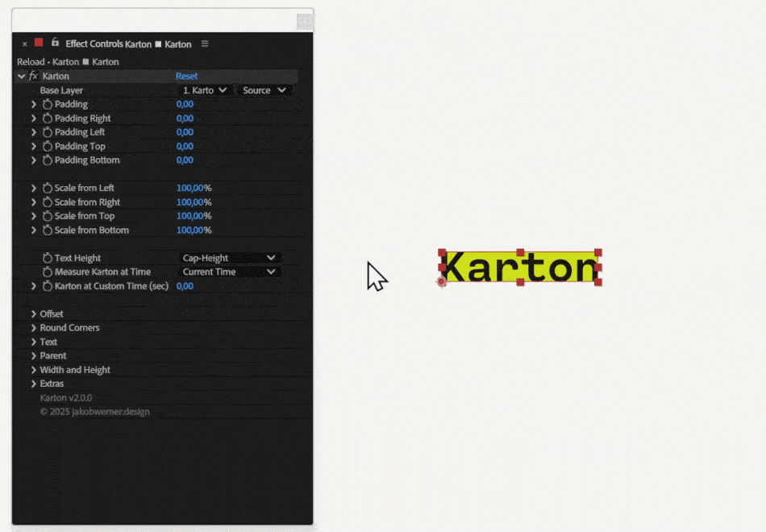
Task: Select the Effect Controls Karton tab
Action: pyautogui.click(x=128, y=44)
